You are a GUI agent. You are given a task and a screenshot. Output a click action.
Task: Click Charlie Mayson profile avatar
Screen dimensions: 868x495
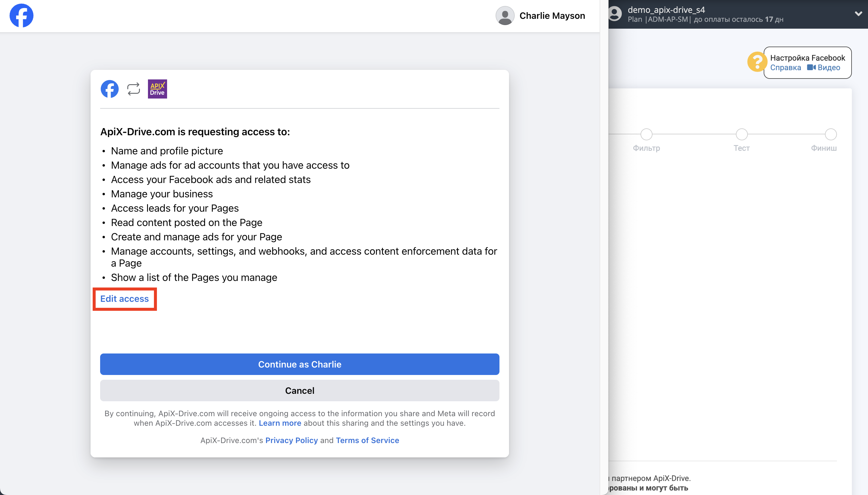(505, 16)
